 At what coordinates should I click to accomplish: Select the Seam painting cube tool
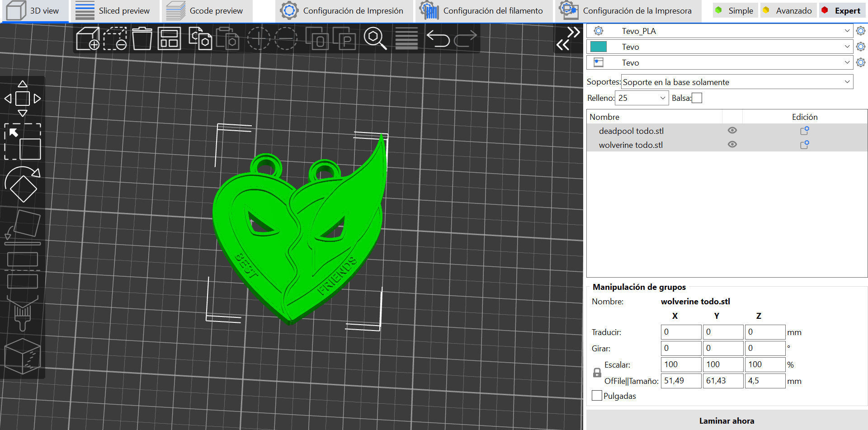23,356
